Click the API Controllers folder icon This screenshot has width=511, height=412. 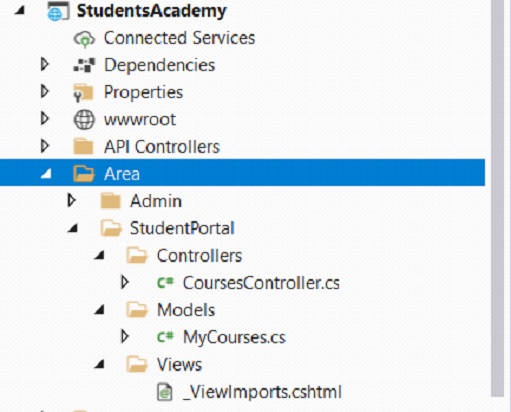[x=83, y=147]
